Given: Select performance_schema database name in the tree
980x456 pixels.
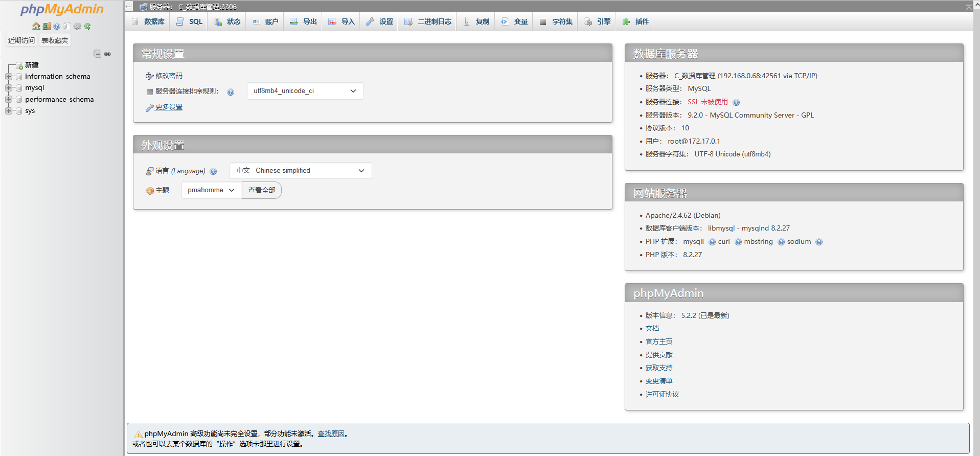Looking at the screenshot, I should coord(59,99).
